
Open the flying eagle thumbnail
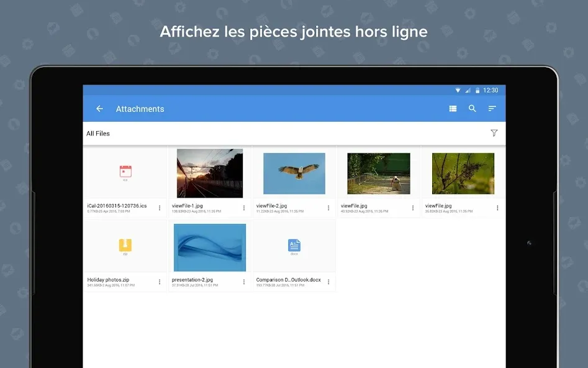[294, 173]
